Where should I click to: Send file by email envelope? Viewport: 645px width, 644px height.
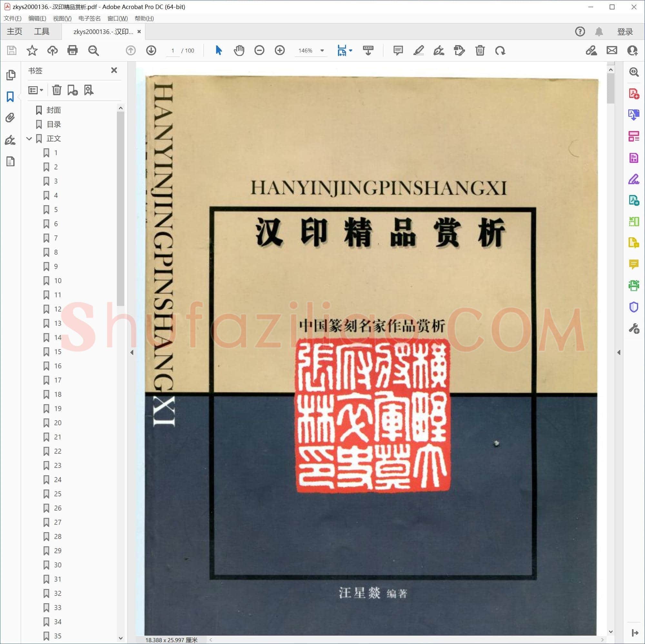point(611,50)
